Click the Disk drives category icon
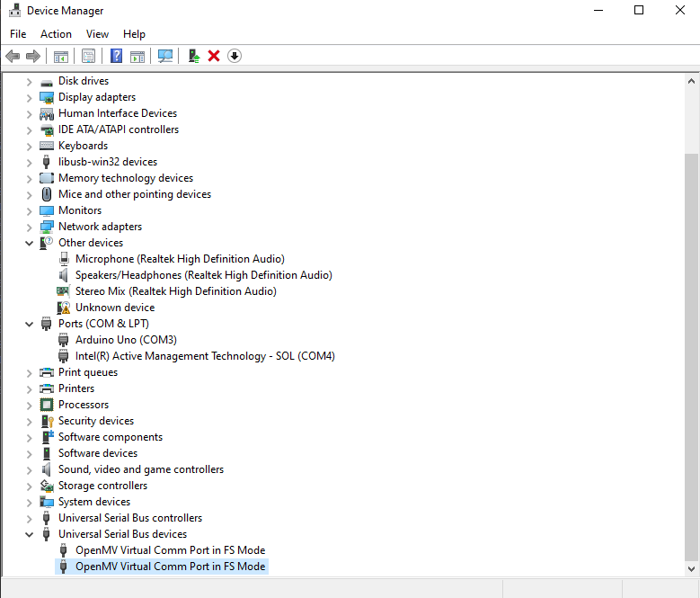The image size is (700, 598). pos(47,82)
